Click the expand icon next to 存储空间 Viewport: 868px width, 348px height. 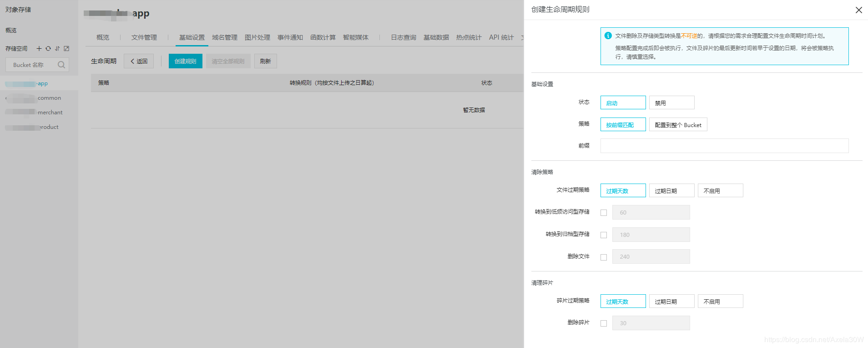pos(66,48)
